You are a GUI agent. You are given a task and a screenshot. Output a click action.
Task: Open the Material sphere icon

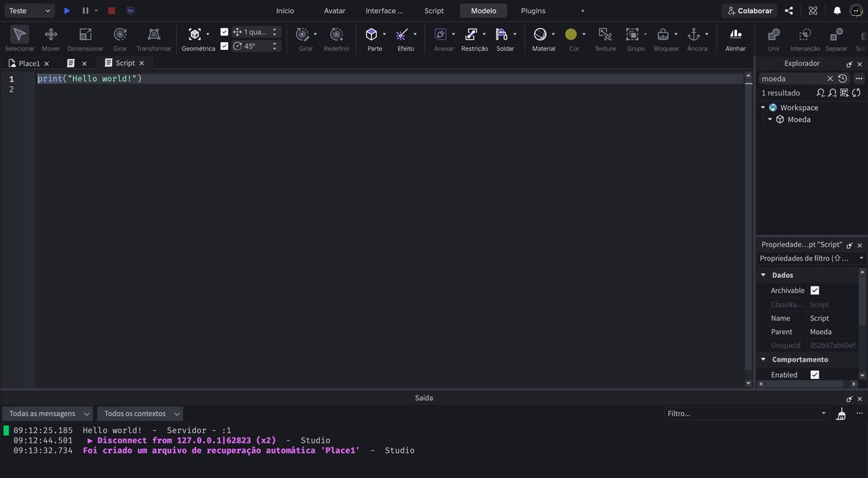pyautogui.click(x=540, y=34)
